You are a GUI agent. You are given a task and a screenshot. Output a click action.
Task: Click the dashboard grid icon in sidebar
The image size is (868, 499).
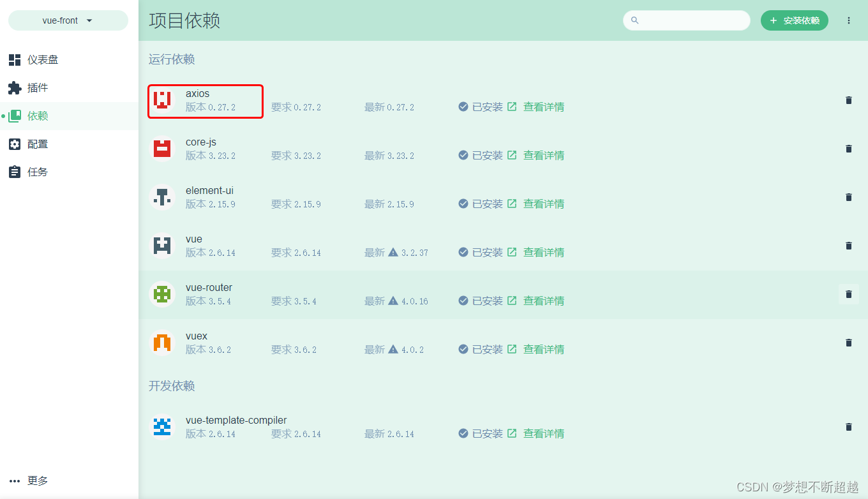(15, 60)
